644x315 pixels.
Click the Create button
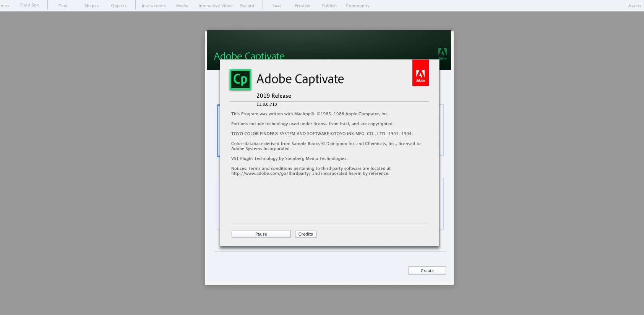(x=427, y=271)
